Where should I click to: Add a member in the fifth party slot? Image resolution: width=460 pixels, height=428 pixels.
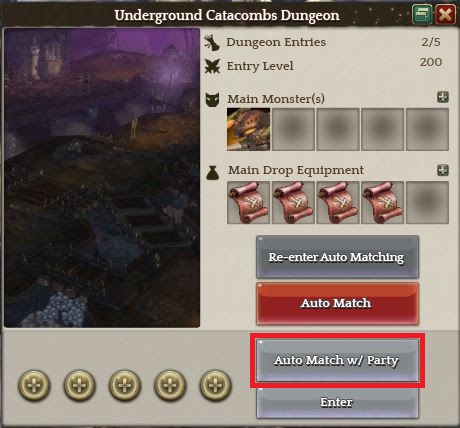[215, 385]
